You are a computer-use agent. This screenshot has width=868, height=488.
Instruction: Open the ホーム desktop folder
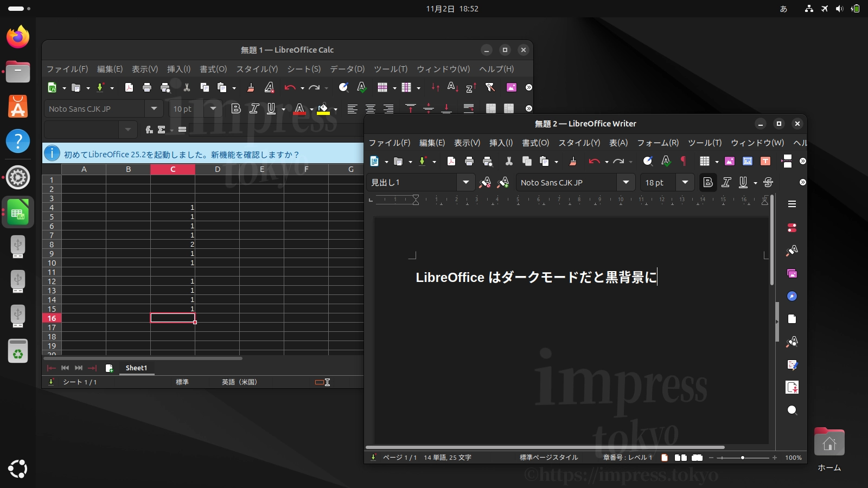(x=829, y=449)
